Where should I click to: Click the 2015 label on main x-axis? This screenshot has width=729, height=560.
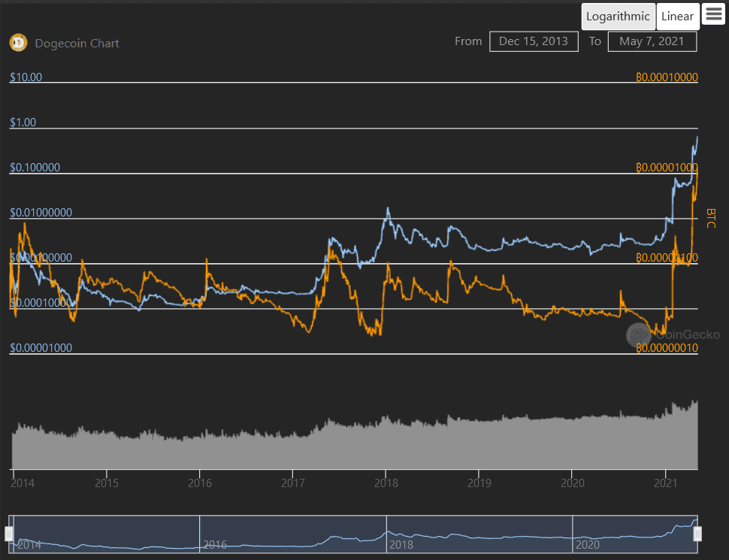click(107, 483)
